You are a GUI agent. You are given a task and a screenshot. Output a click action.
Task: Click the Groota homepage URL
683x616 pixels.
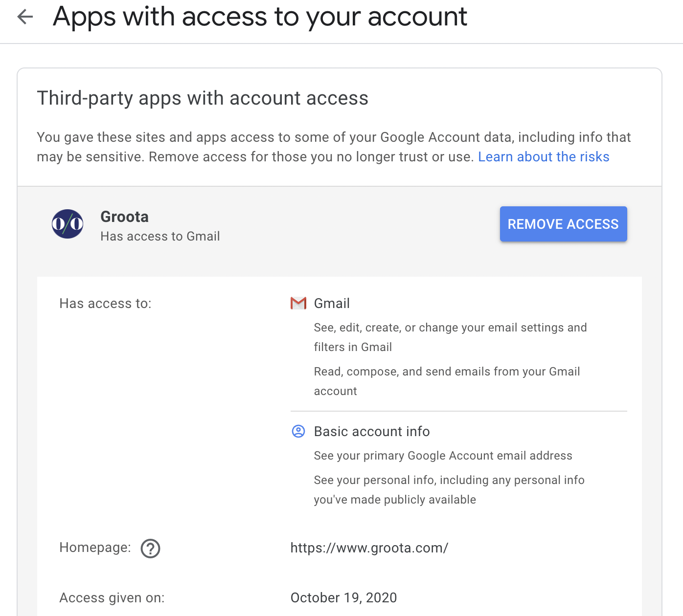click(369, 548)
